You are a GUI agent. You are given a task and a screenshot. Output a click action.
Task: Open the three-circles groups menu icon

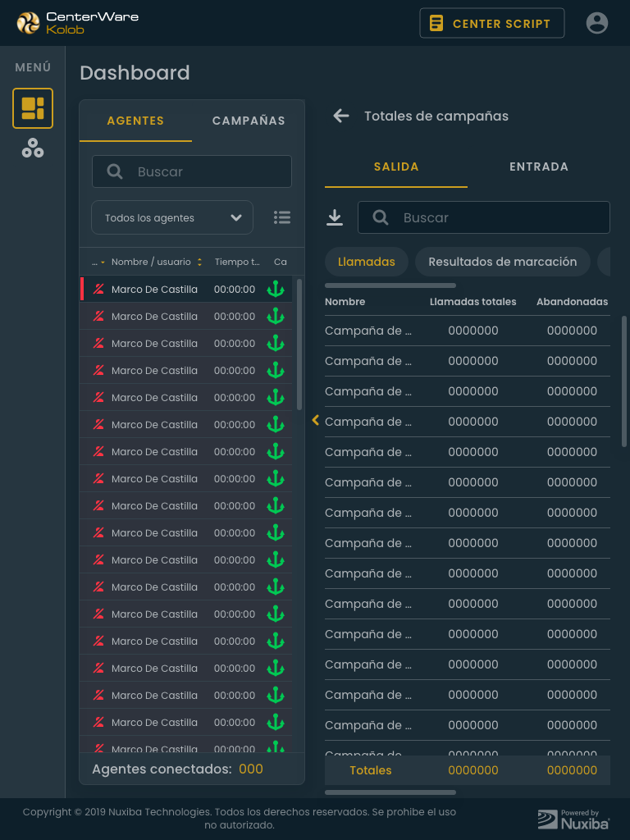click(33, 148)
